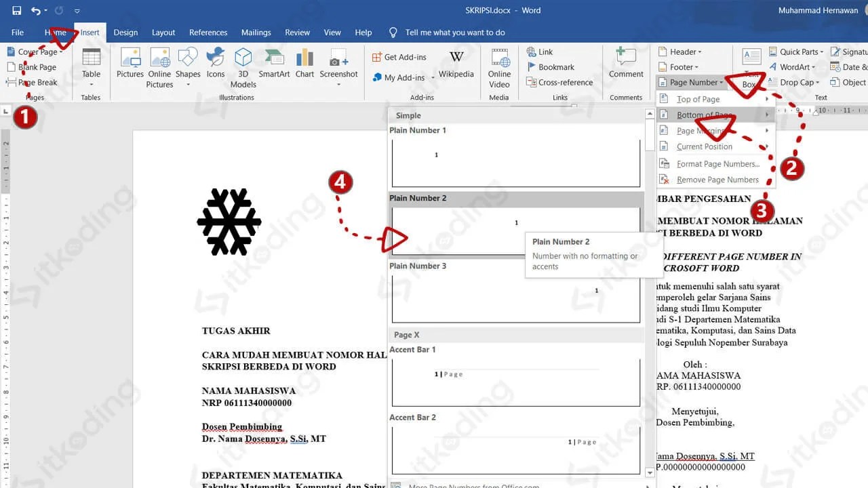The image size is (868, 488).
Task: Open the Header dropdown
Action: (680, 52)
